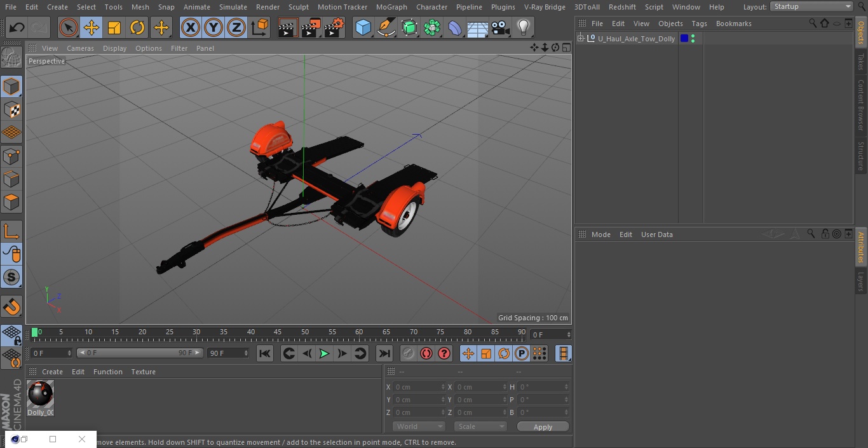Open the World coordinate dropdown
Viewport: 868px width, 448px height.
coord(419,426)
